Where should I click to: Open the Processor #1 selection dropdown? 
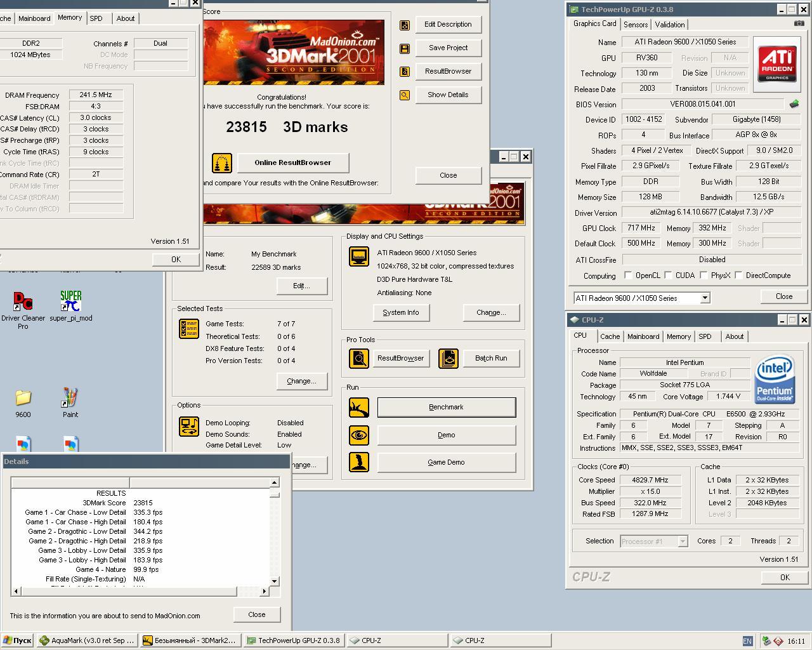click(x=683, y=541)
